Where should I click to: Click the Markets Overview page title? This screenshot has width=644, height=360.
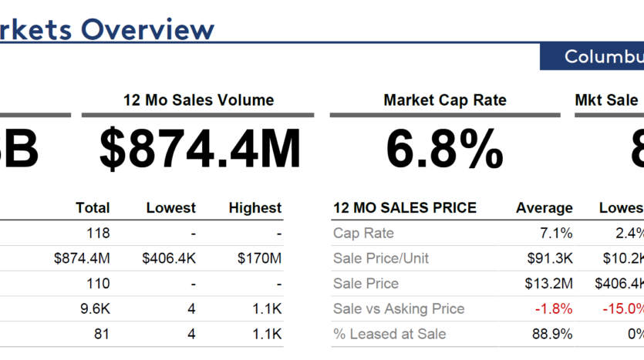[106, 29]
